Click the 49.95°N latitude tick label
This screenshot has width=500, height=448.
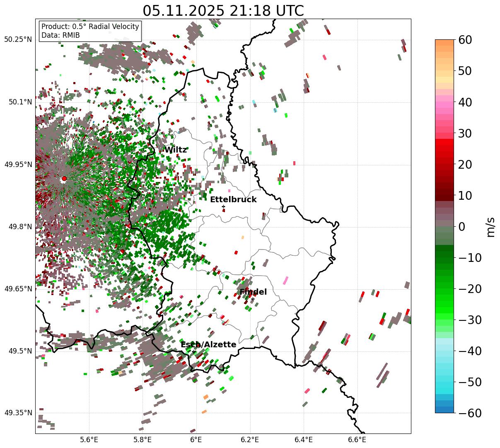[18, 165]
